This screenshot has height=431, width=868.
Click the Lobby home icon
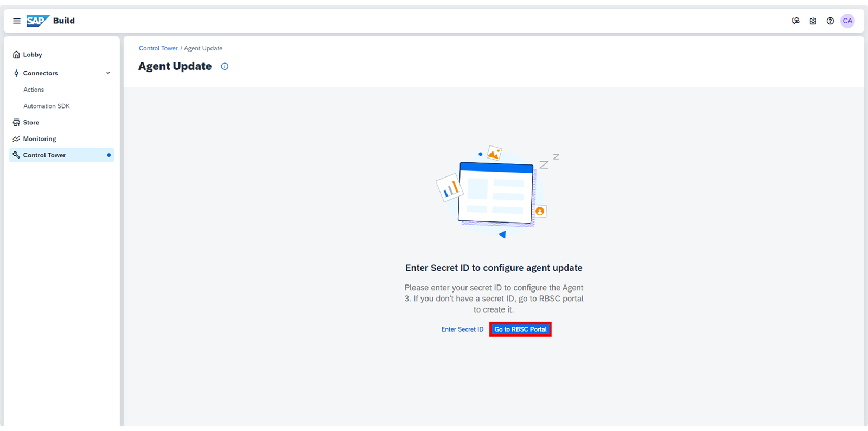click(x=16, y=54)
